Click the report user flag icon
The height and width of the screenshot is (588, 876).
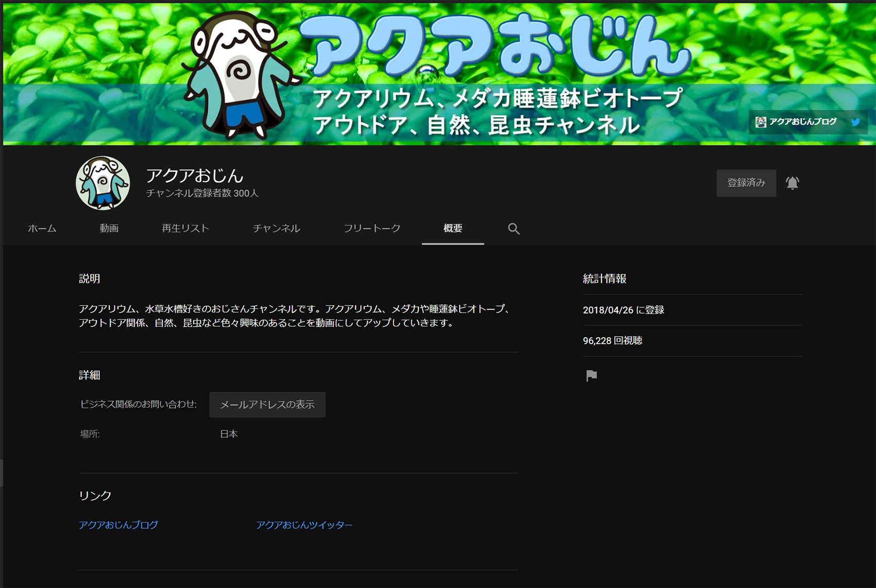[x=592, y=376]
